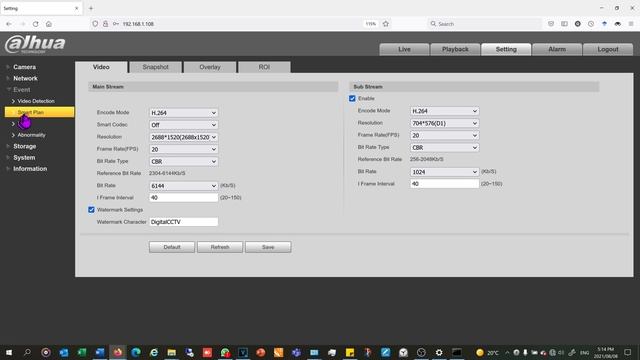Open Outlook from the taskbar
Viewport: 640px width, 360px height.
pos(64,352)
